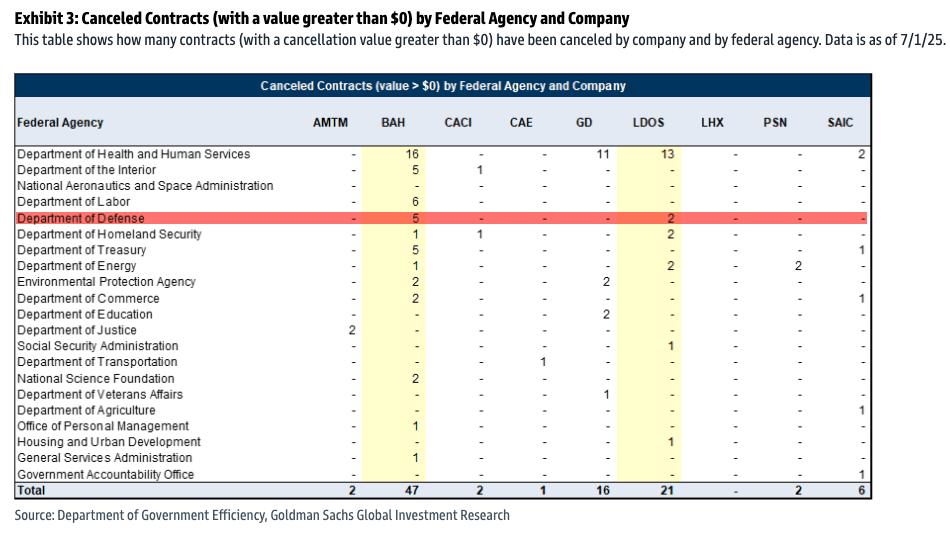Click the PSN column header
This screenshot has width=950, height=538.
775,123
